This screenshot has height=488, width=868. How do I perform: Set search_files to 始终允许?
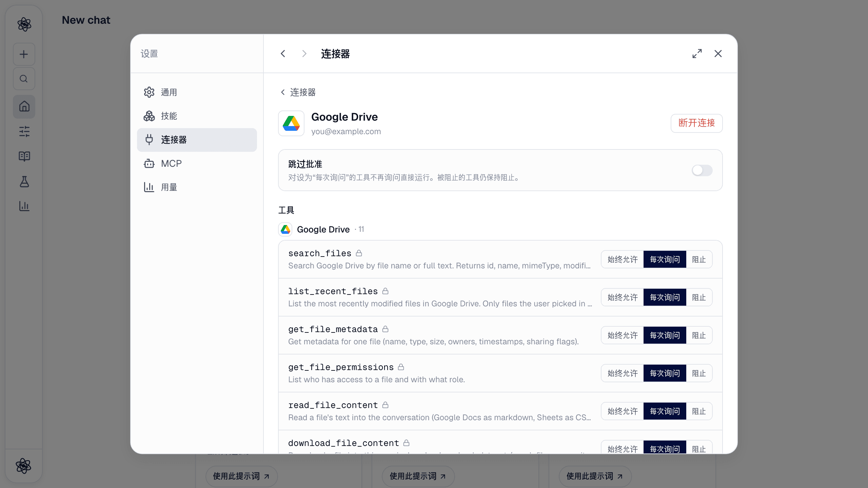coord(623,259)
